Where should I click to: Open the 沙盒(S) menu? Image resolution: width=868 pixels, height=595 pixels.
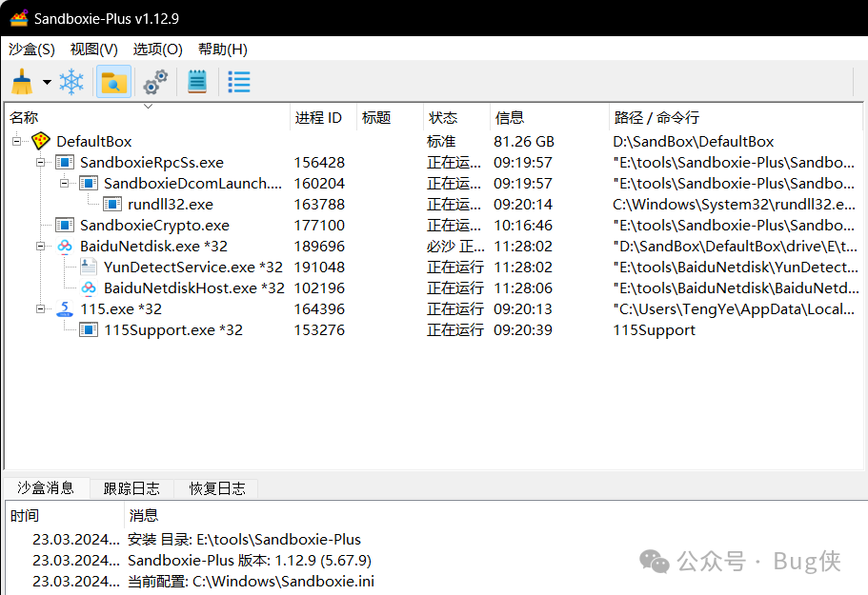pyautogui.click(x=31, y=49)
